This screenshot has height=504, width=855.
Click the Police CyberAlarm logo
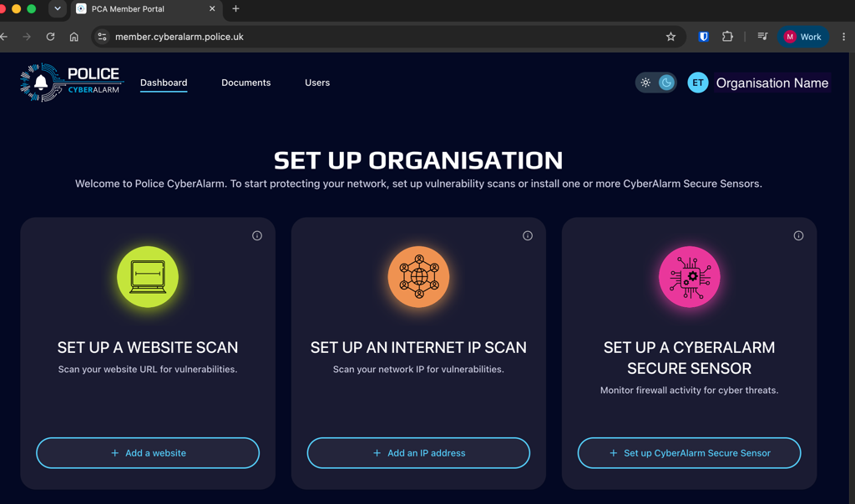pos(72,83)
